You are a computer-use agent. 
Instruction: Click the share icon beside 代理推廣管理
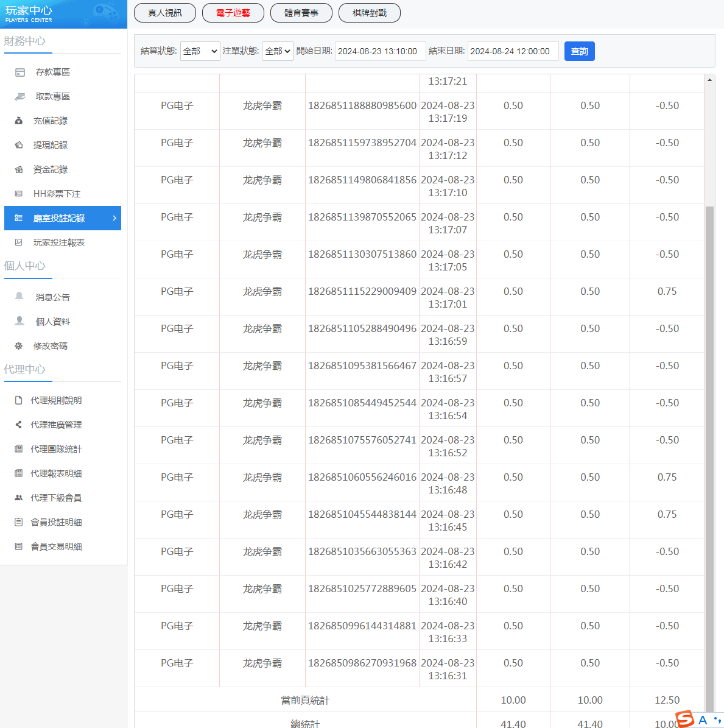point(18,425)
